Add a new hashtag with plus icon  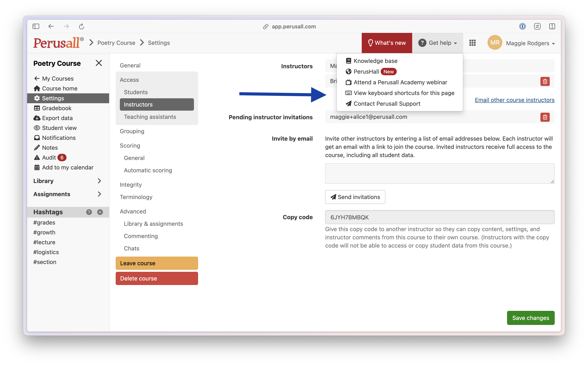(x=100, y=212)
